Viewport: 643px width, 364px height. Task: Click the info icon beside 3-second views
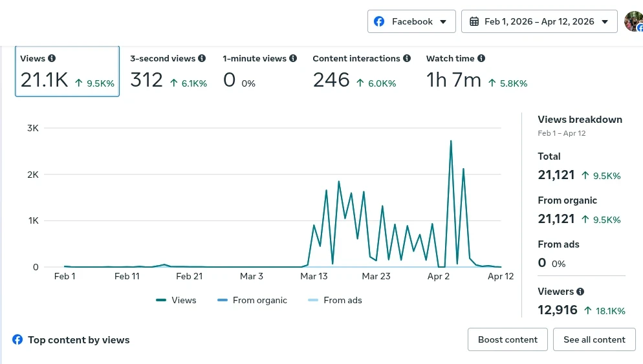tap(202, 58)
